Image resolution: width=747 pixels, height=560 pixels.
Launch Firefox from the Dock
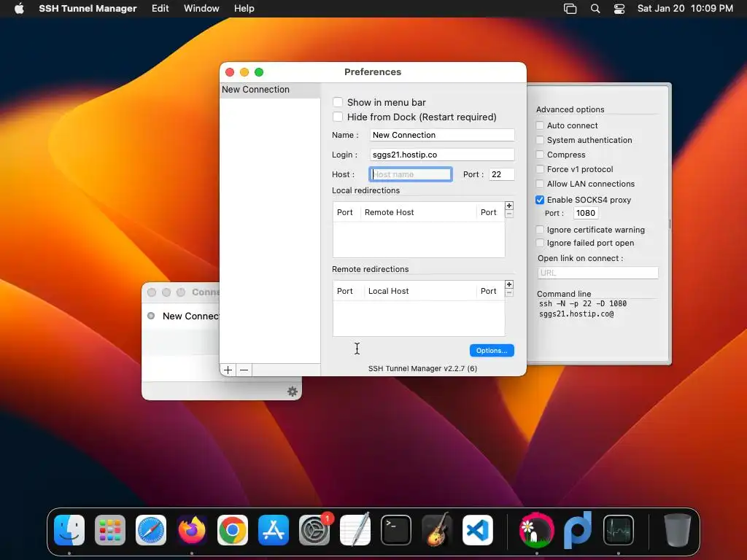click(x=192, y=530)
